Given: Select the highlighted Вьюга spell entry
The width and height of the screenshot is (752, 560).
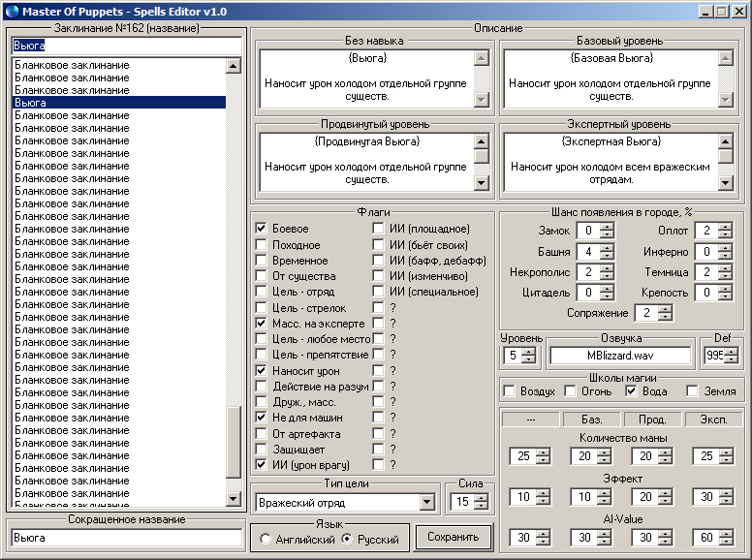Looking at the screenshot, I should (x=118, y=102).
